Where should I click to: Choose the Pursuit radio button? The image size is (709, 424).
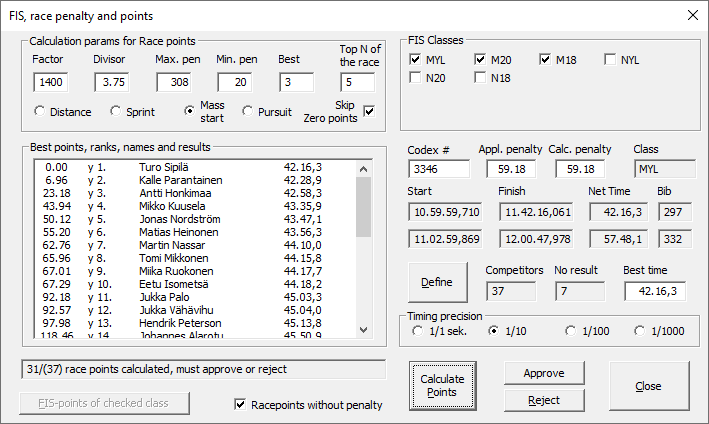pyautogui.click(x=250, y=111)
